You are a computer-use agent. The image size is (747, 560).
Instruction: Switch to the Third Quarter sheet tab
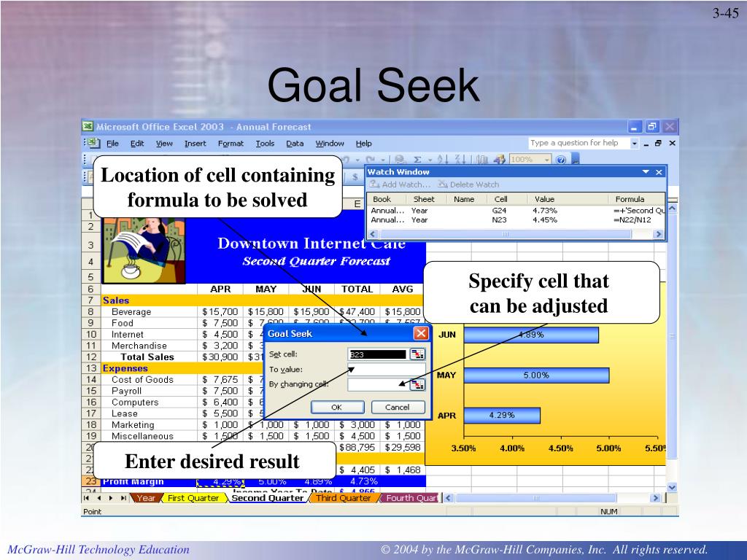pos(343,498)
